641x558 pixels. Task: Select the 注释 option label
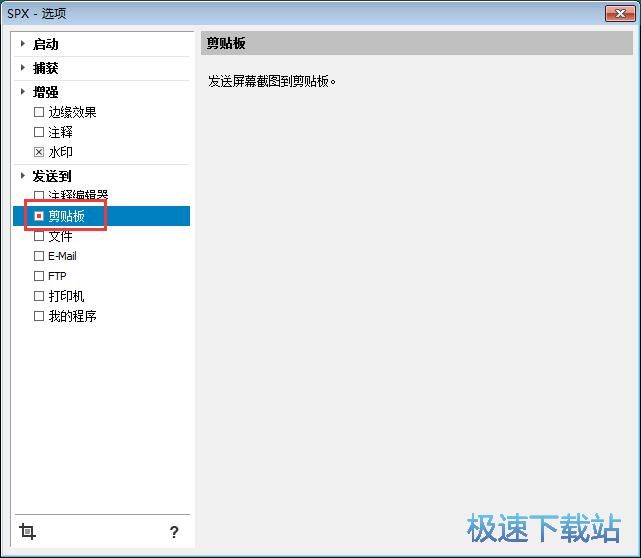point(61,132)
